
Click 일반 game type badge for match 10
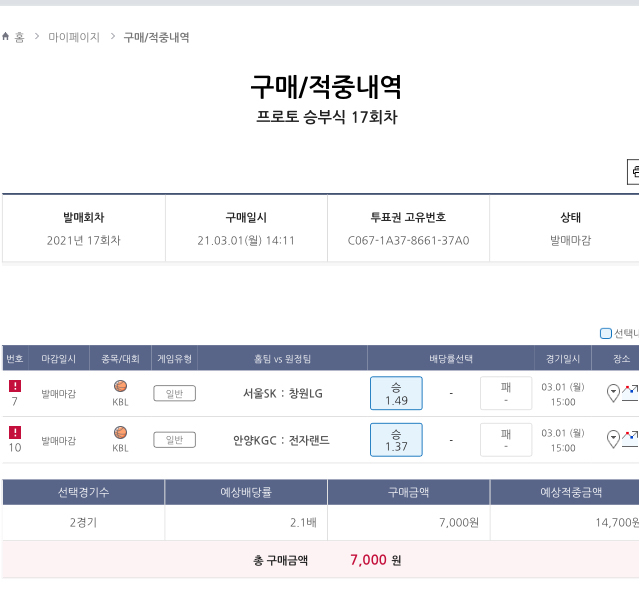(x=174, y=440)
